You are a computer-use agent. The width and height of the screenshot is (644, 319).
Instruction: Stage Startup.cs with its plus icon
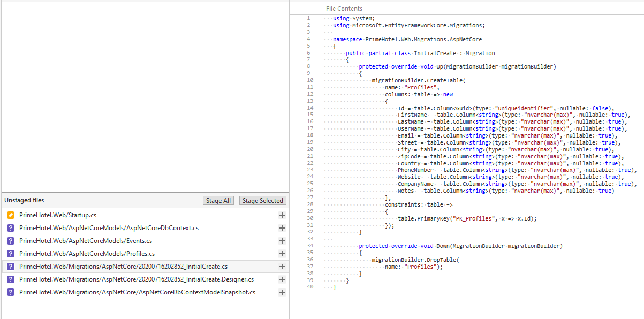[282, 215]
